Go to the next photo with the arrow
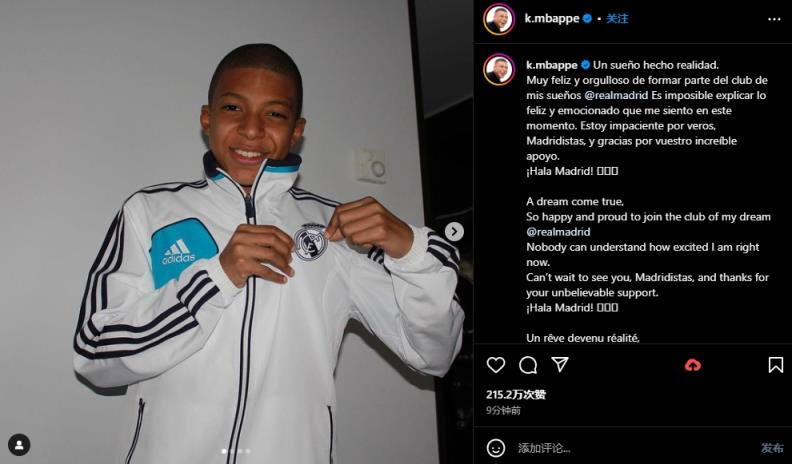792x464 pixels. (454, 232)
